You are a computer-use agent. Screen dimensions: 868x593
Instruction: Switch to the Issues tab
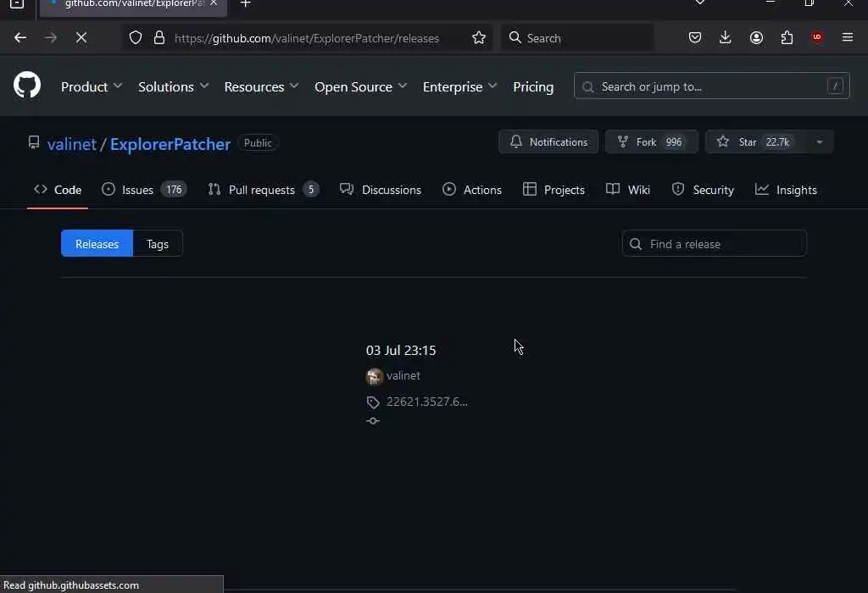coord(144,190)
